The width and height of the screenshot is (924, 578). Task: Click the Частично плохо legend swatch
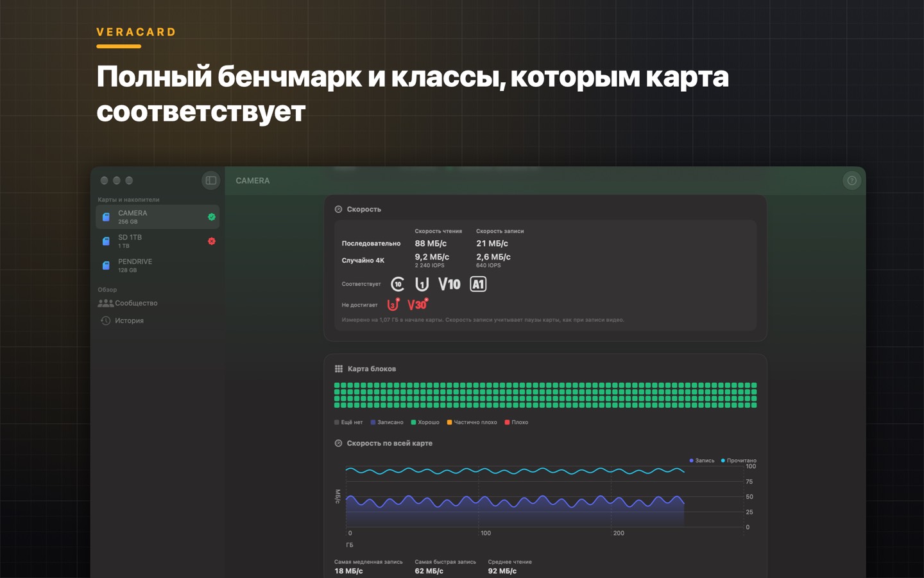click(x=449, y=423)
